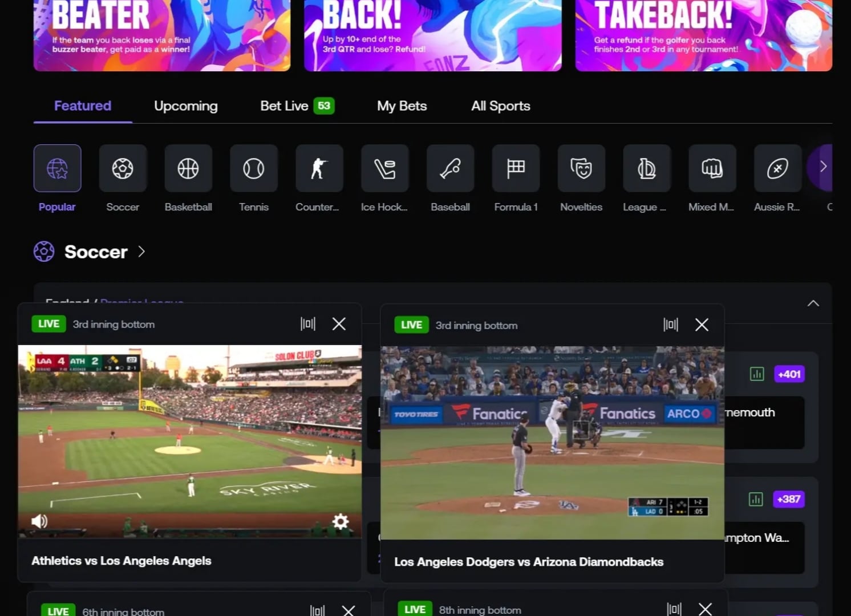Open the 3rd QTR refund promo banner
This screenshot has width=851, height=616.
(x=433, y=35)
